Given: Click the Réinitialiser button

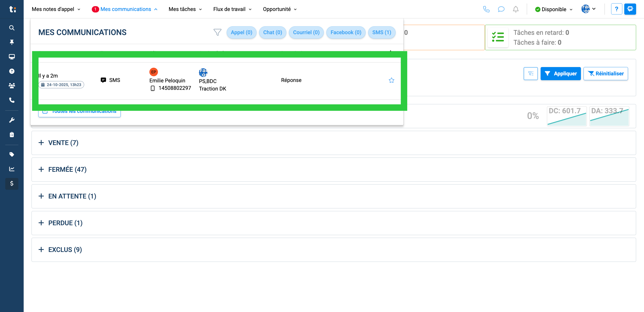Looking at the screenshot, I should (x=605, y=73).
